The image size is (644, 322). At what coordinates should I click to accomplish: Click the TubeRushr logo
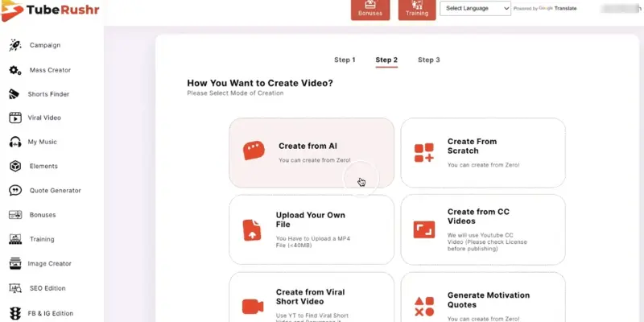pyautogui.click(x=50, y=10)
